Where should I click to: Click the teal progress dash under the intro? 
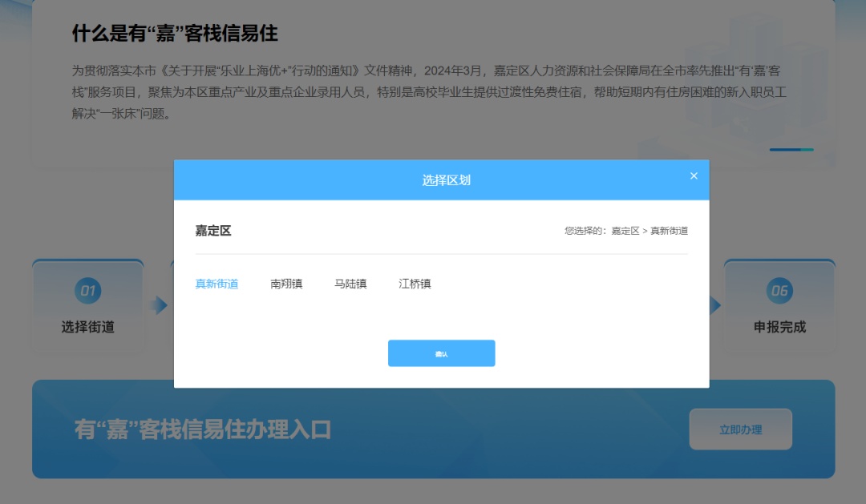(794, 149)
